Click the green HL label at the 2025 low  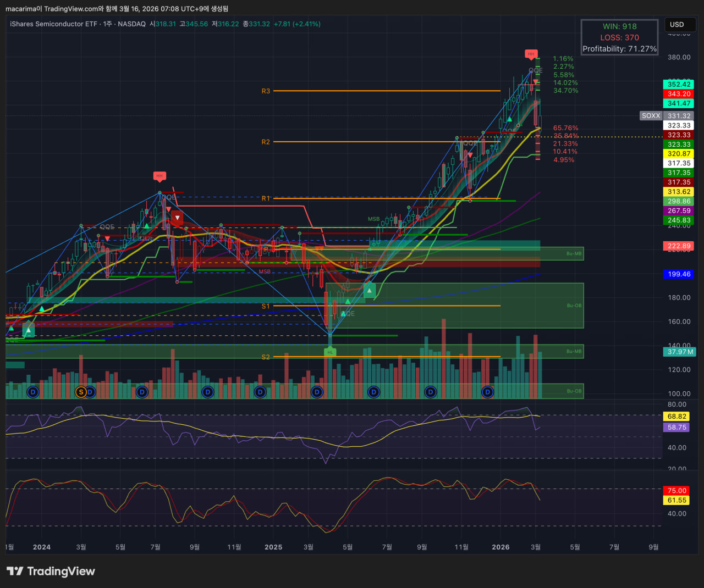click(330, 352)
